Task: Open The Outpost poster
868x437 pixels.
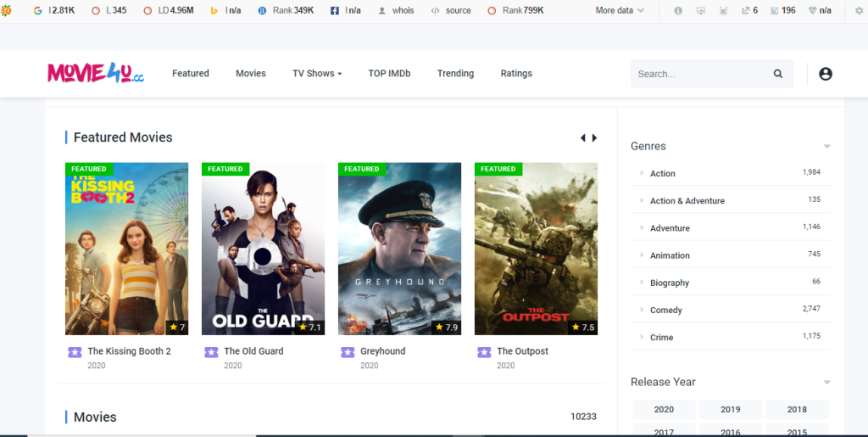Action: pyautogui.click(x=536, y=249)
